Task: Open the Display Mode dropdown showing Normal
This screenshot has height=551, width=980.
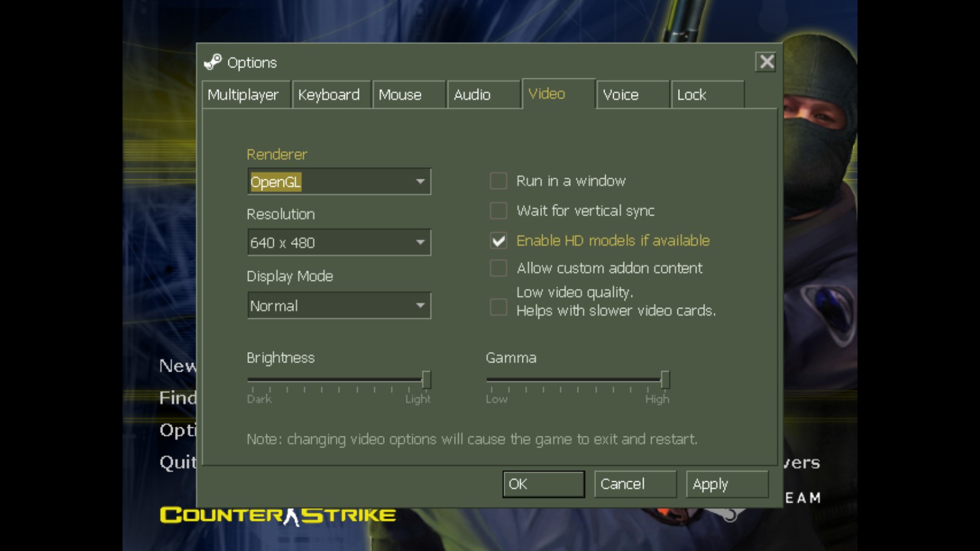Action: click(x=339, y=305)
